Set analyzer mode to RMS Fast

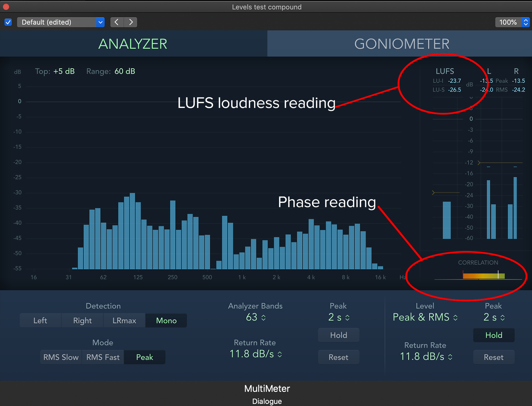click(103, 357)
